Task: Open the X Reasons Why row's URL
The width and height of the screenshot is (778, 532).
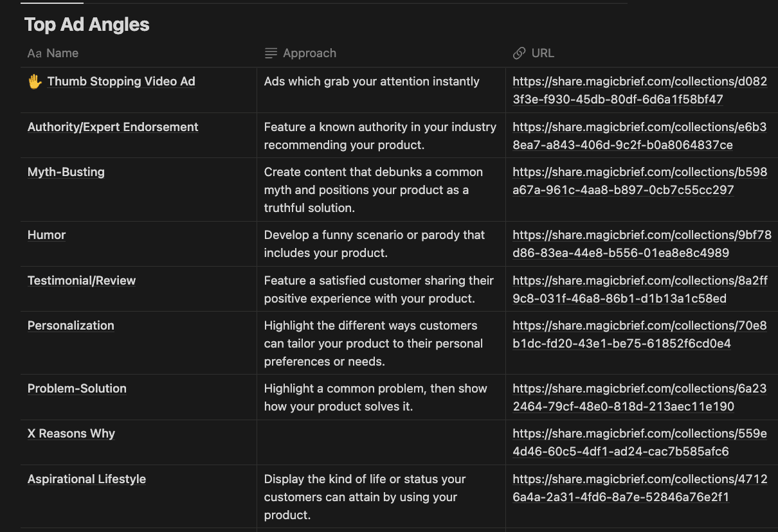Action: (x=640, y=443)
